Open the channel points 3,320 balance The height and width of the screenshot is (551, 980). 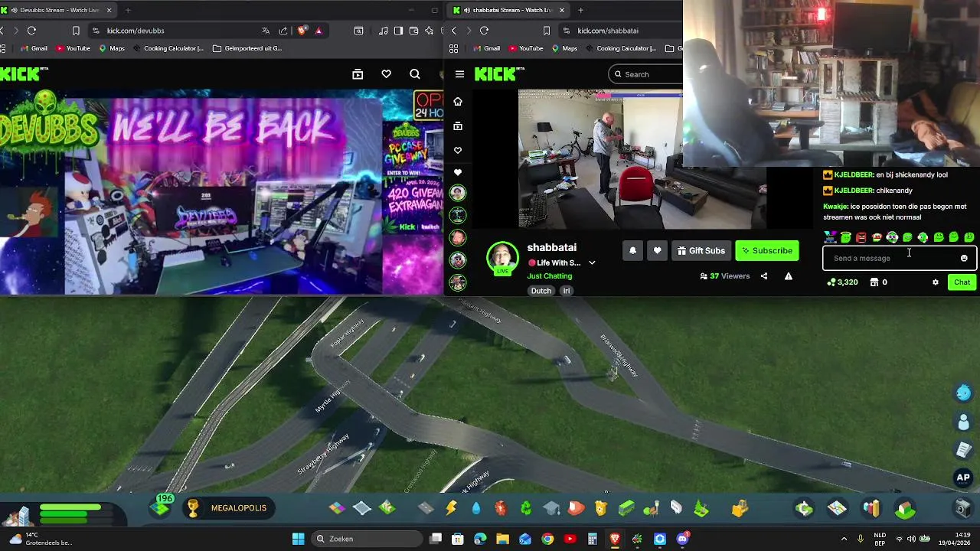[x=842, y=282]
